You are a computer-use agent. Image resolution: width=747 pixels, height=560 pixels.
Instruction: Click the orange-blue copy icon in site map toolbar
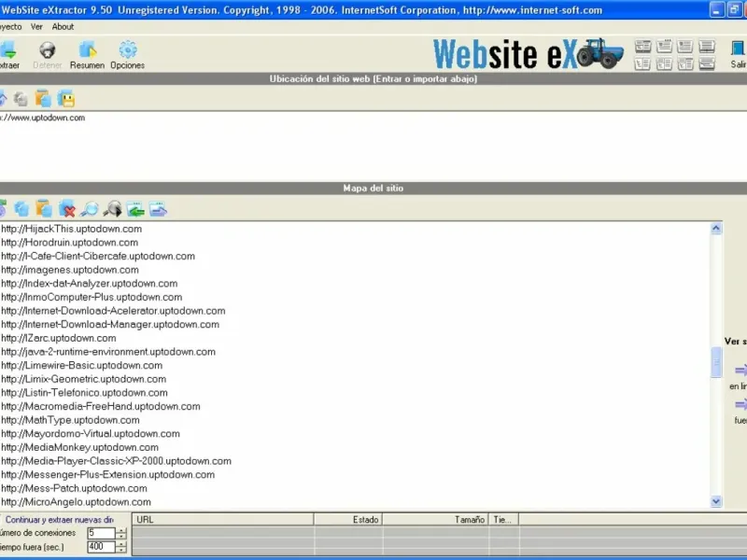(x=44, y=208)
